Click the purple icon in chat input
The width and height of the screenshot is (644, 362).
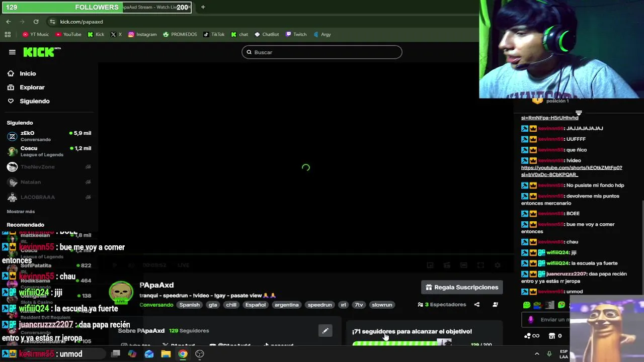tap(531, 320)
